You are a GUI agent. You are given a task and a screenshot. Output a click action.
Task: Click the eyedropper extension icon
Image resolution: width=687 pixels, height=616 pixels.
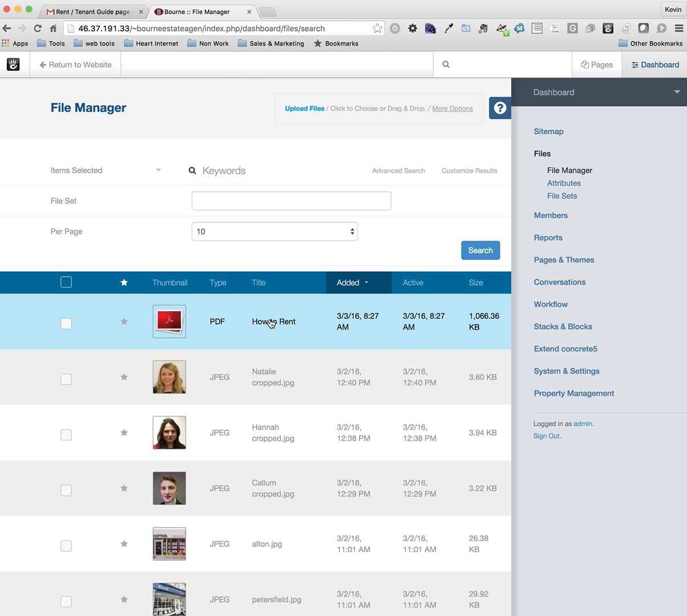[449, 28]
